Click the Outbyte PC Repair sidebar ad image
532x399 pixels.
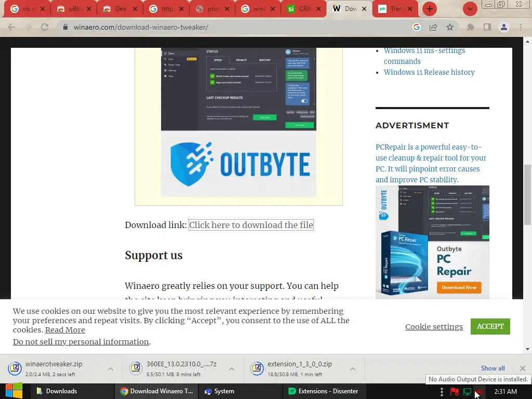(432, 242)
